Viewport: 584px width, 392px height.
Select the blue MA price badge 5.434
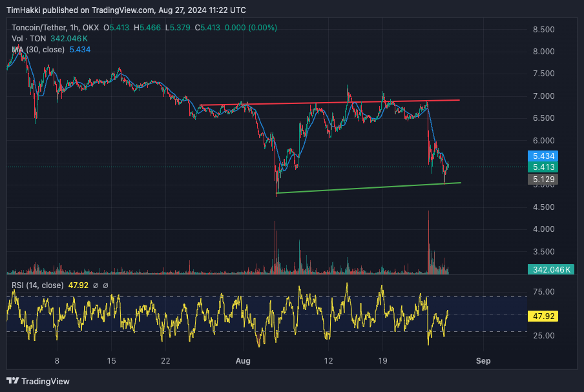[x=541, y=156]
